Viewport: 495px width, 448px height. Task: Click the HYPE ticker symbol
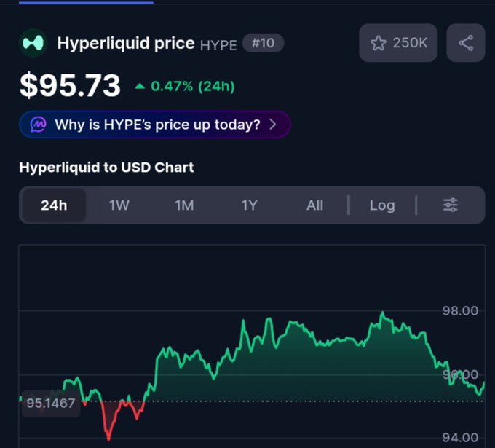(x=218, y=45)
